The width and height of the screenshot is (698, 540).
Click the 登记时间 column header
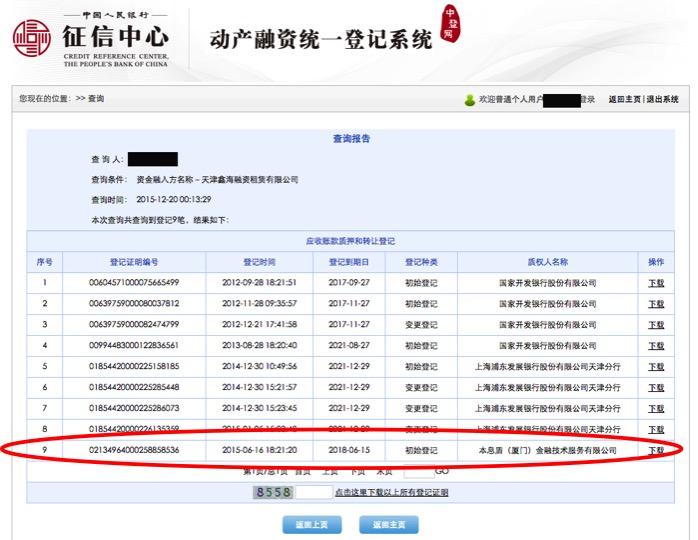[x=259, y=262]
